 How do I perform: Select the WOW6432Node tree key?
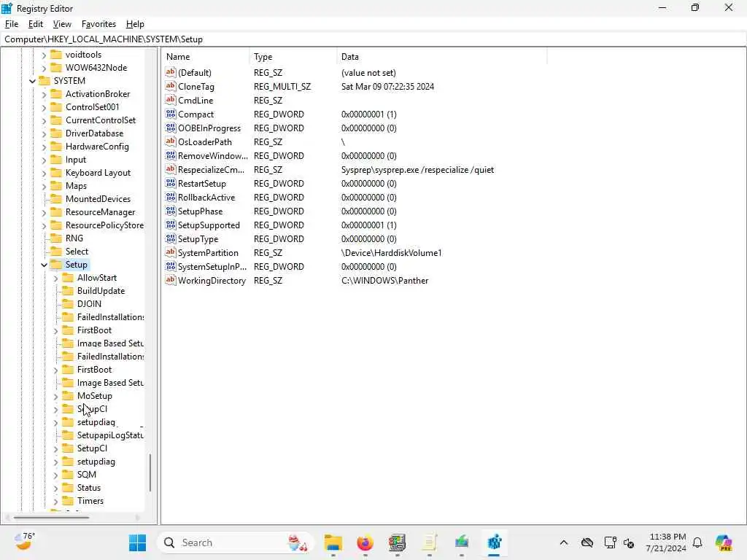[x=96, y=68]
